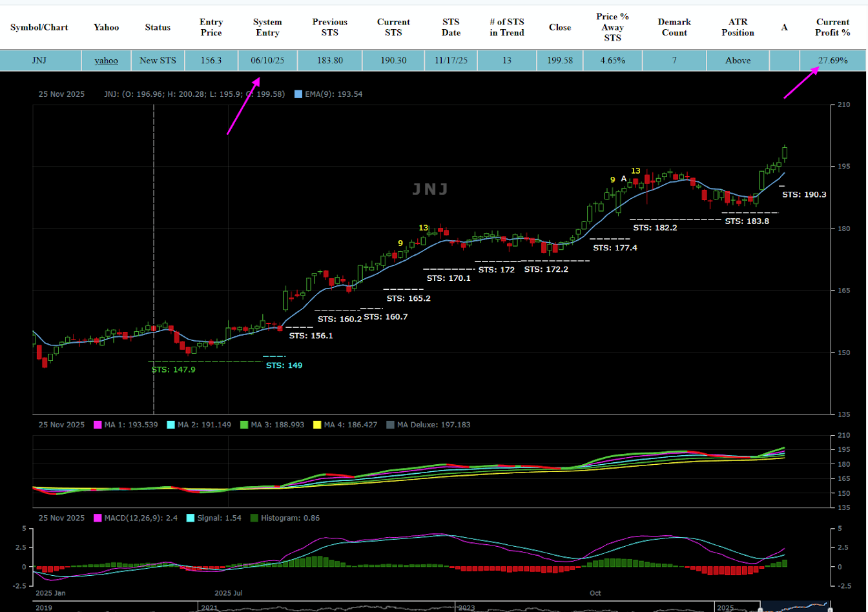The width and height of the screenshot is (868, 612).
Task: Toggle the Histogram green legend marker
Action: click(x=254, y=518)
